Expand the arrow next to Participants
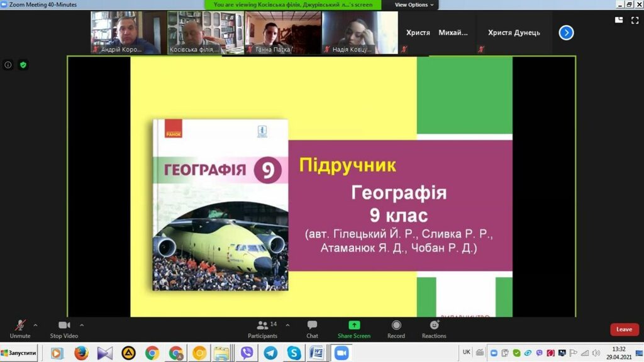Screen dimensions: 644x362 pos(287,325)
